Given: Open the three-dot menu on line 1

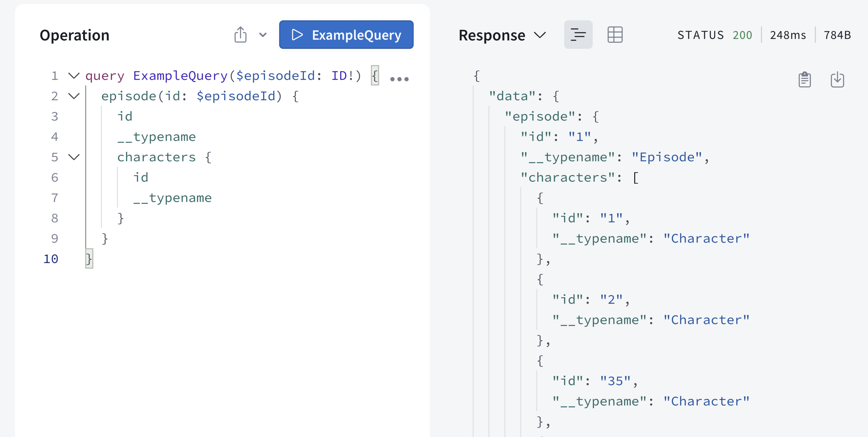Looking at the screenshot, I should click(x=399, y=79).
